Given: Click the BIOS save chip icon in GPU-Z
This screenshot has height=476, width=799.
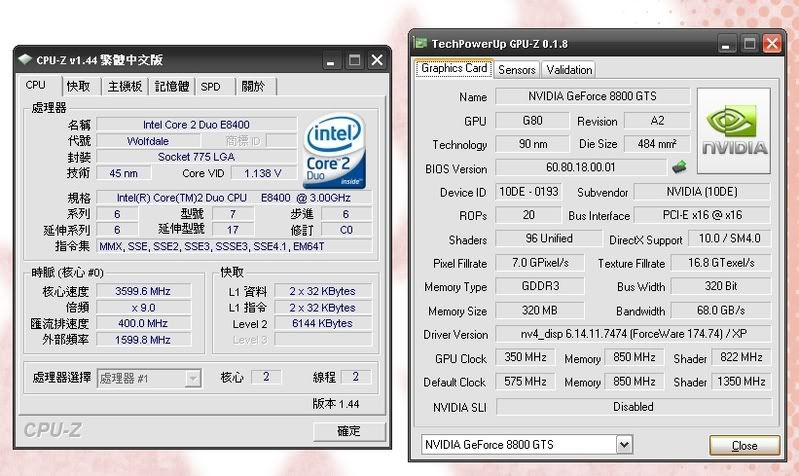Looking at the screenshot, I should [679, 167].
